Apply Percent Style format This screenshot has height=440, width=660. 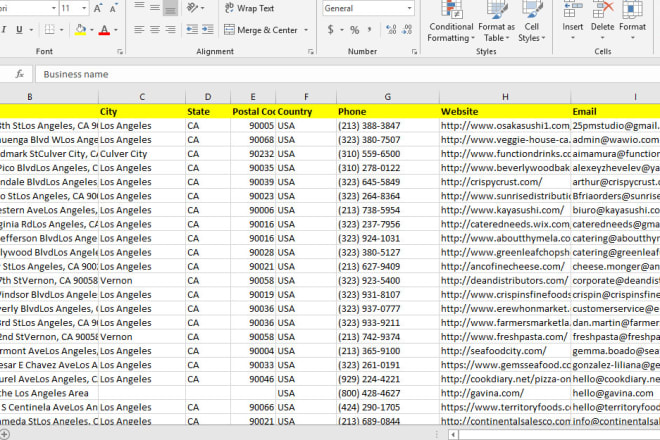pyautogui.click(x=355, y=30)
